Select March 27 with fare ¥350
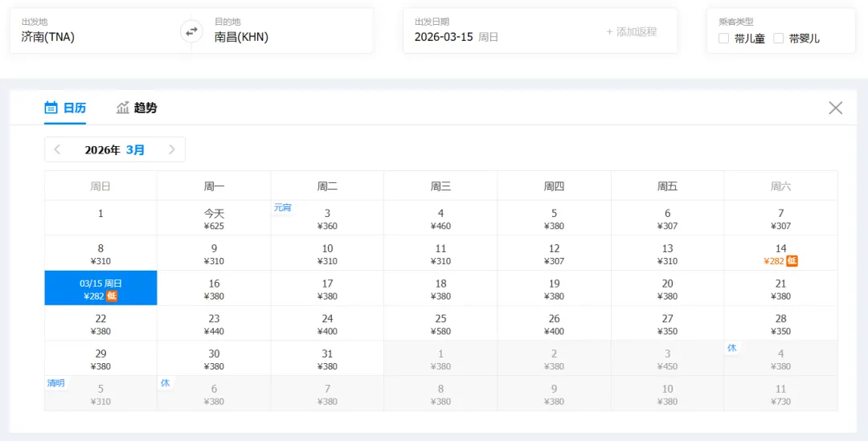 [668, 323]
